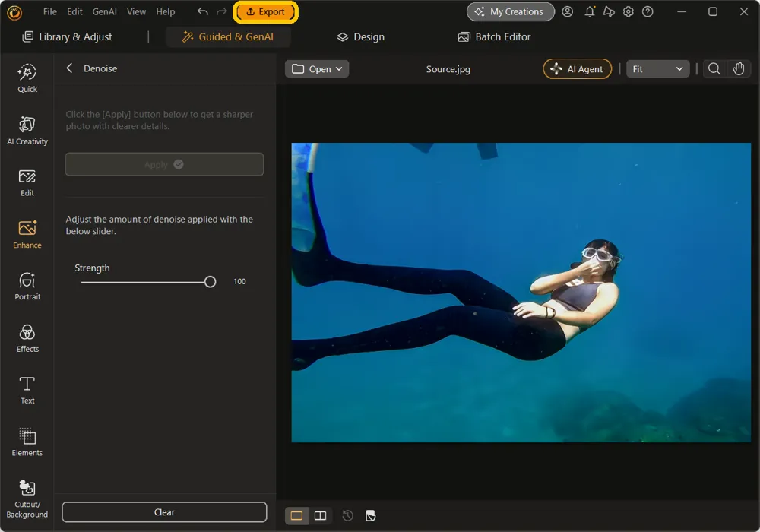
Task: Click the Denoise Apply button
Action: point(164,164)
